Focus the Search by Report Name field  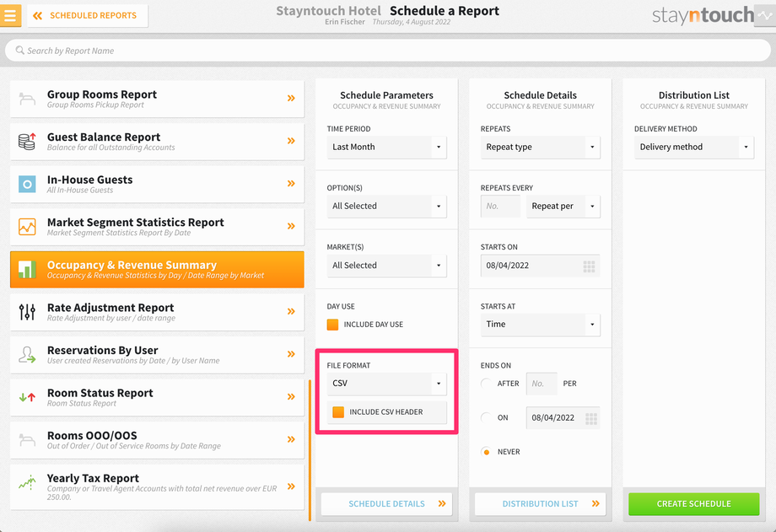388,51
